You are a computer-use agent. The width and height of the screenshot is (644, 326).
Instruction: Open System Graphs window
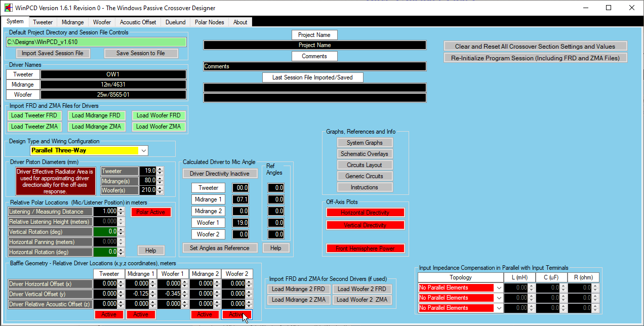pyautogui.click(x=365, y=143)
